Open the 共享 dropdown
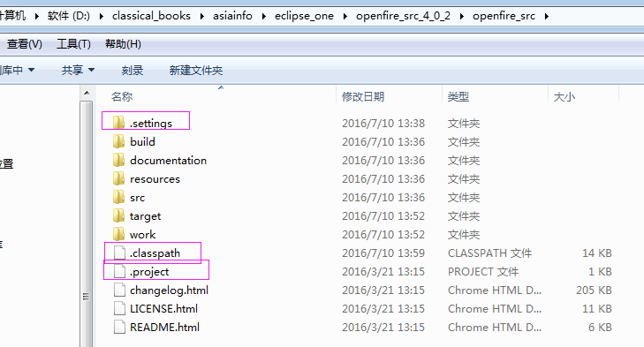 point(78,71)
